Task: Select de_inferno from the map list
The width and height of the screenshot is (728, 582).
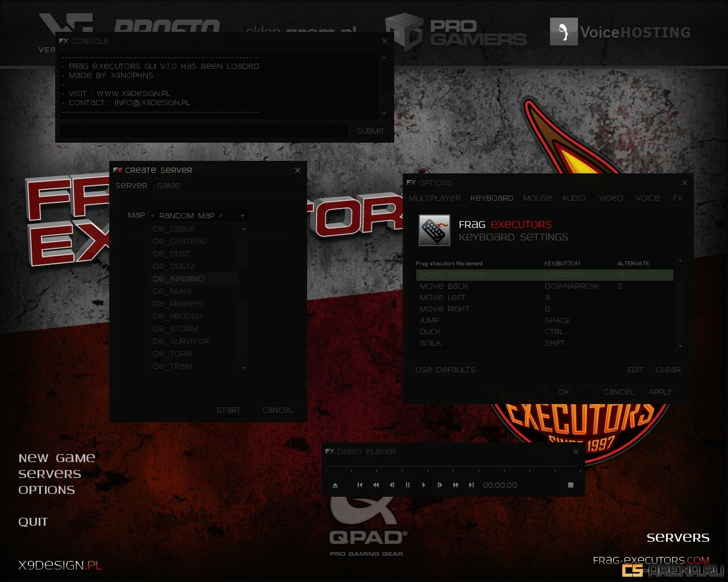Action: (178, 278)
